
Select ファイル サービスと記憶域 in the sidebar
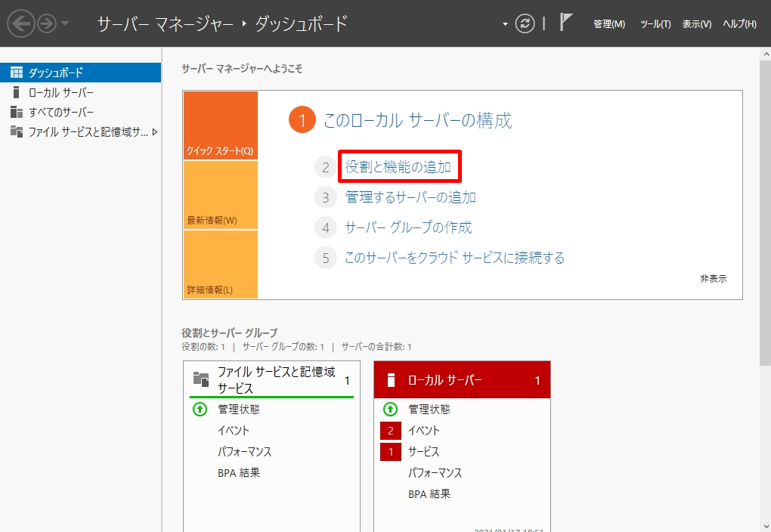tap(80, 131)
